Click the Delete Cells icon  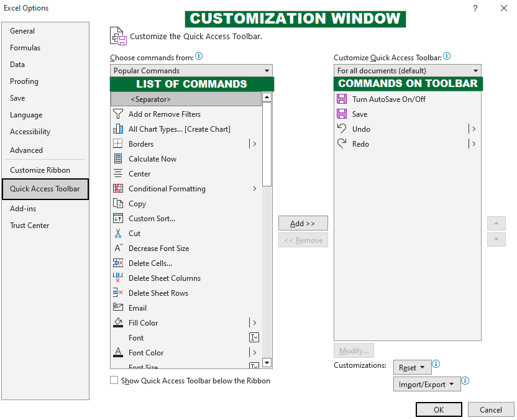coord(117,263)
